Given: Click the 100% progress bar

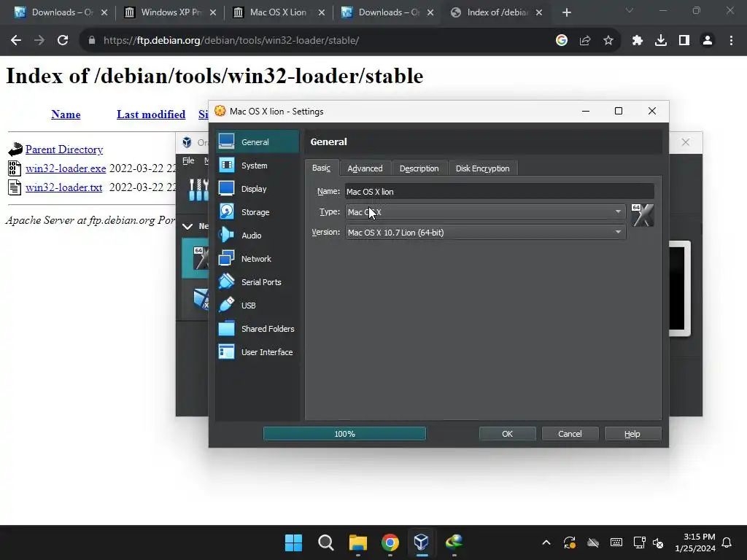Looking at the screenshot, I should click(x=344, y=434).
